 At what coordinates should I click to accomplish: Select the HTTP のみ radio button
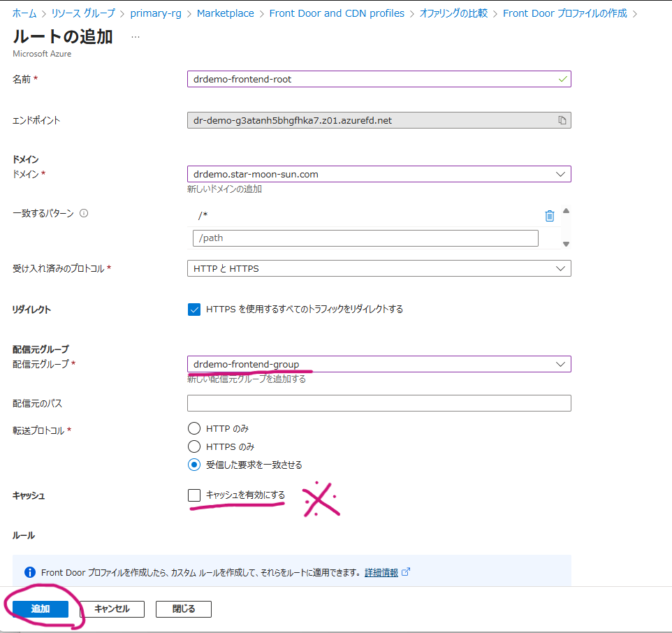point(194,428)
